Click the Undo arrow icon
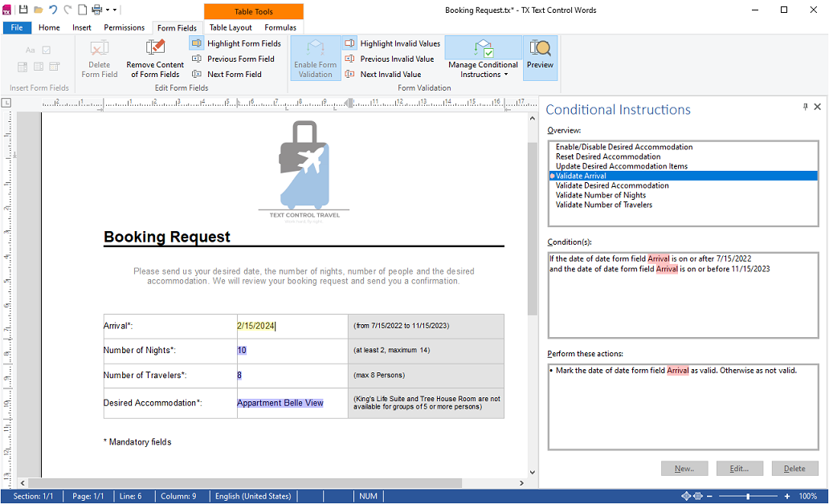829x504 pixels. tap(53, 10)
